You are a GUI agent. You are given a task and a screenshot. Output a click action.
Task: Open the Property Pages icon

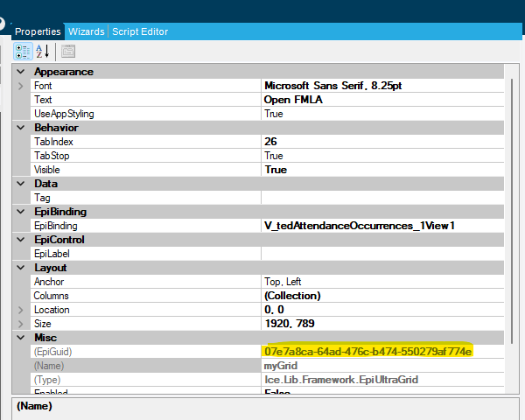click(x=68, y=52)
